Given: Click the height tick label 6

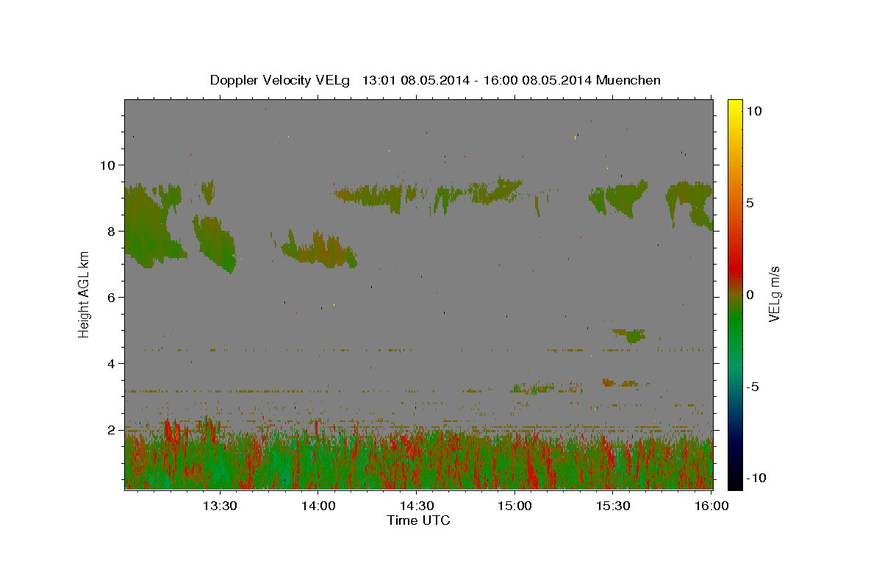Looking at the screenshot, I should coord(111,297).
